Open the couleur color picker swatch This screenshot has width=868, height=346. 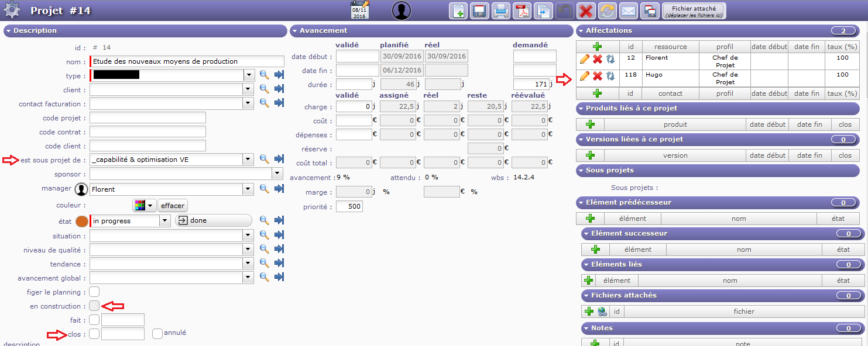click(144, 206)
